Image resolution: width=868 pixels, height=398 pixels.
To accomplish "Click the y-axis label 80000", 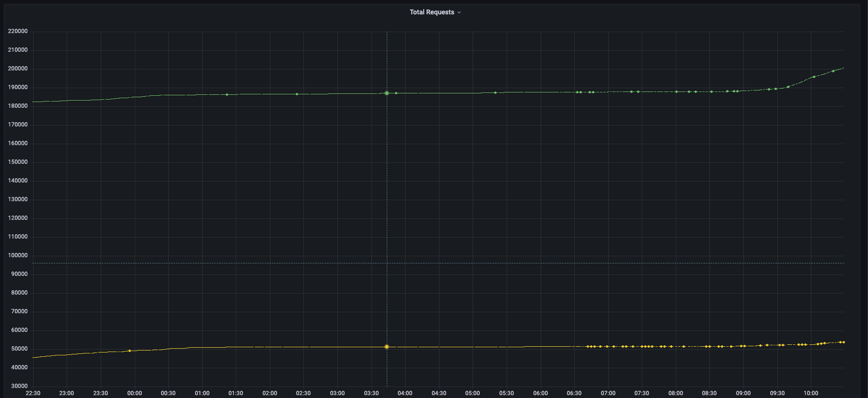I will (x=20, y=293).
